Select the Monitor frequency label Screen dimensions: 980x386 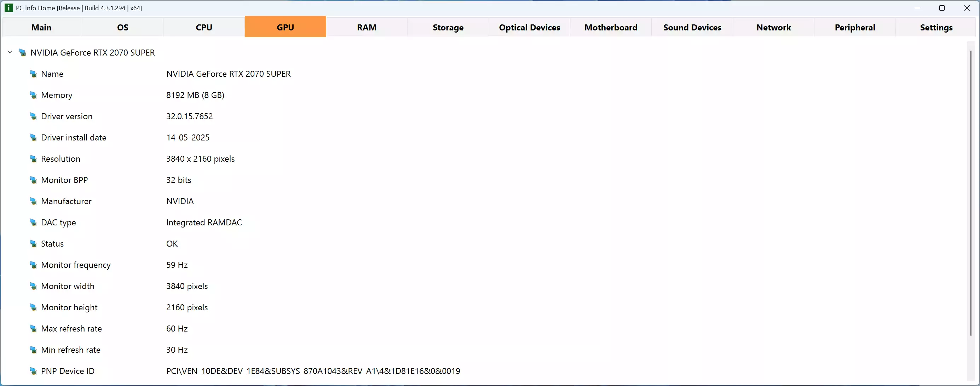click(76, 265)
